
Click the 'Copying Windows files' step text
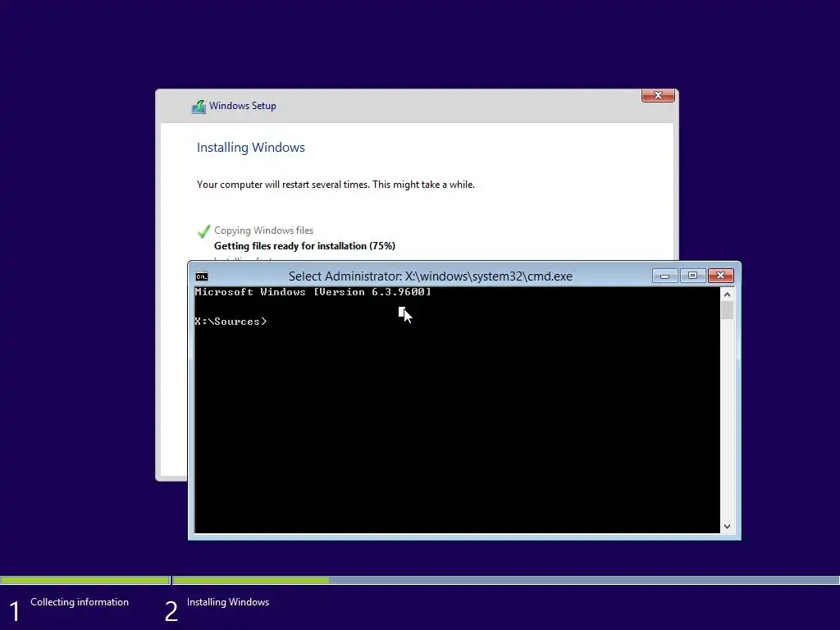[263, 231]
